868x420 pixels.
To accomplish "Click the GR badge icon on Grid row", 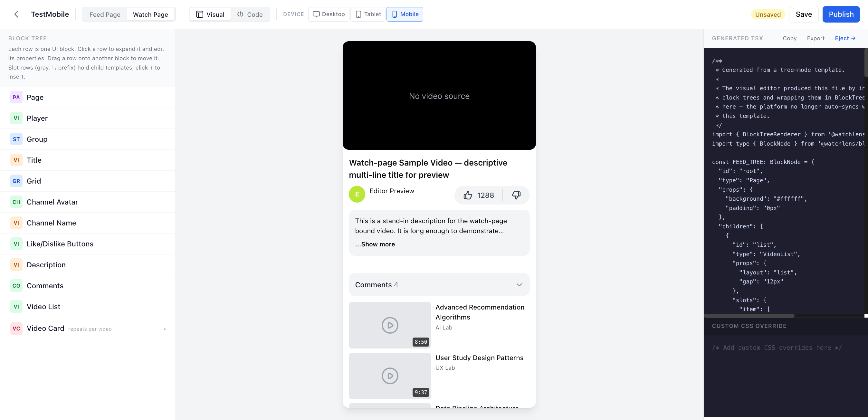I will 16,181.
